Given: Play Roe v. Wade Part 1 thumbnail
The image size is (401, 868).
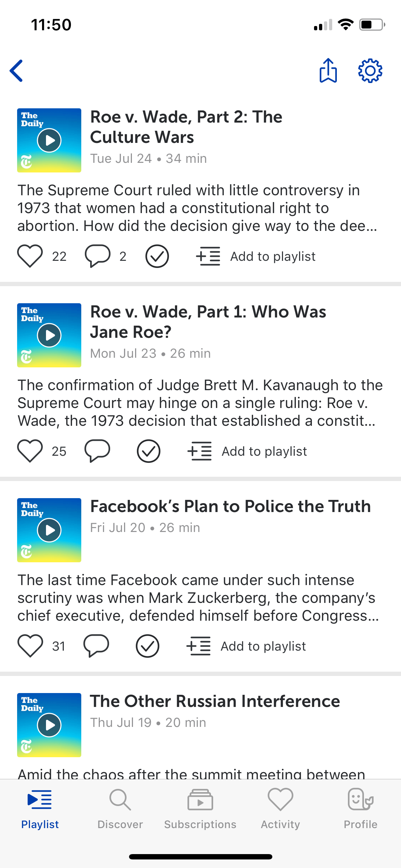Looking at the screenshot, I should click(49, 335).
